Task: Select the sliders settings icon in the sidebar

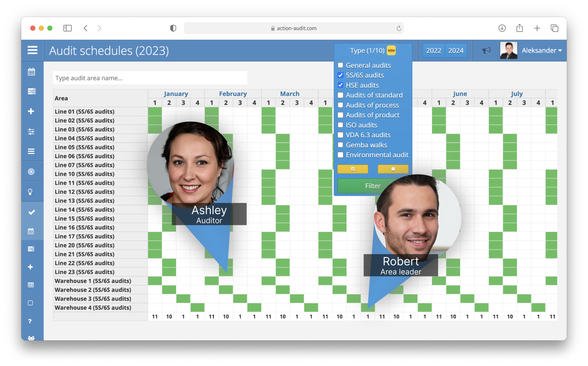Action: pos(31,131)
